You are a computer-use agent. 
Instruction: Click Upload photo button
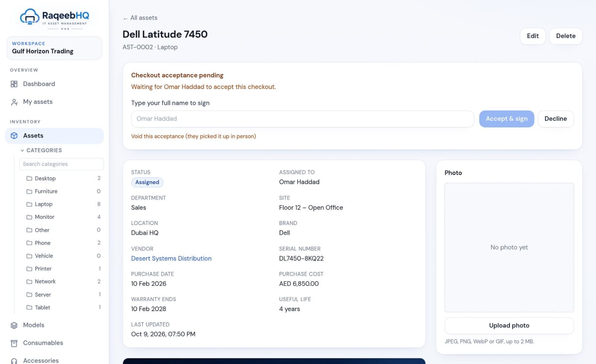tap(509, 326)
